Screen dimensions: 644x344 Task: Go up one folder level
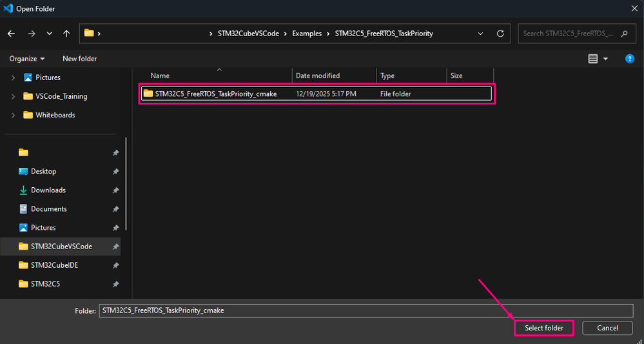[66, 34]
